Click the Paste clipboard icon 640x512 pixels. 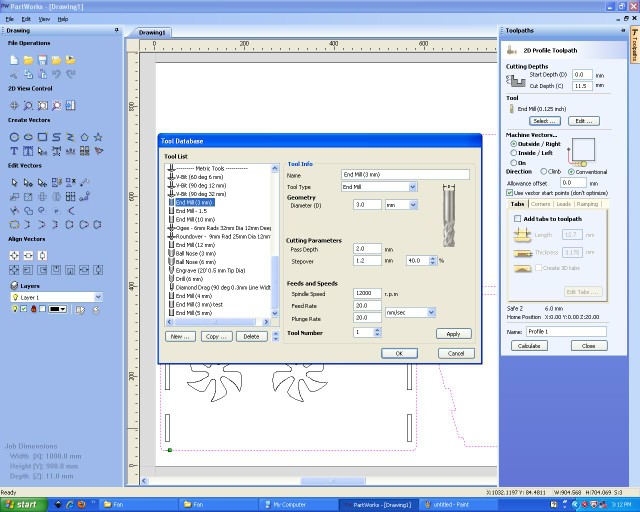click(42, 74)
